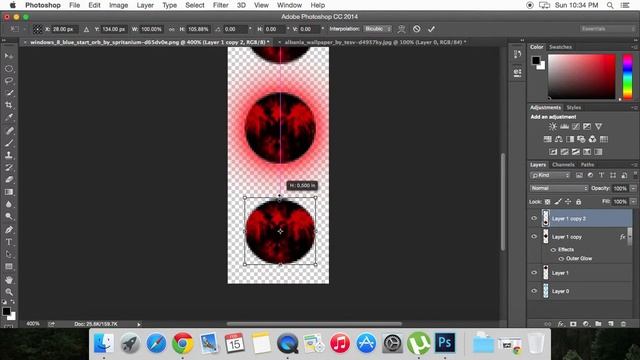Screen dimensions: 640x360
Task: Toggle Outer Glow effect visibility
Action: (561, 258)
